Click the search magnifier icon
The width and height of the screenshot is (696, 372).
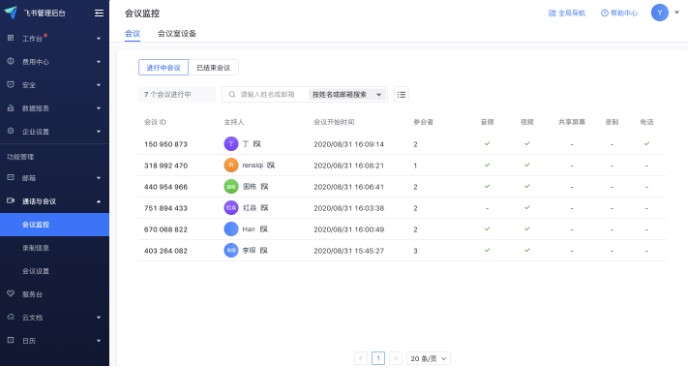[232, 95]
